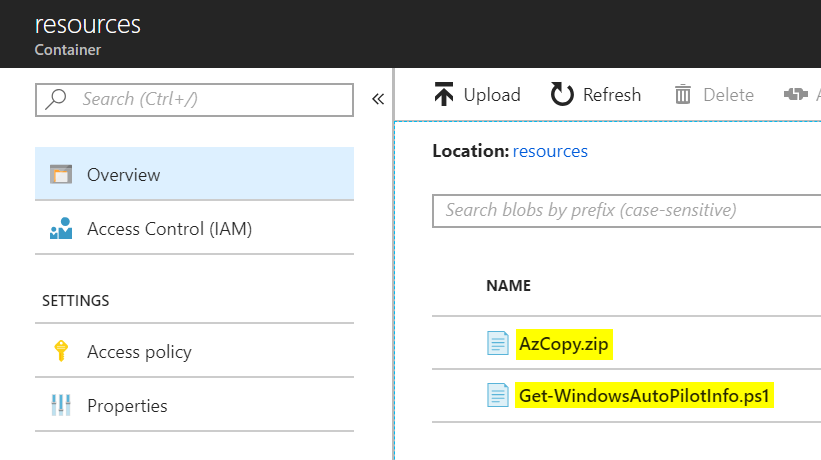Open the Access Control (IAM) menu item
Screen dimensions: 821x460
coord(169,229)
